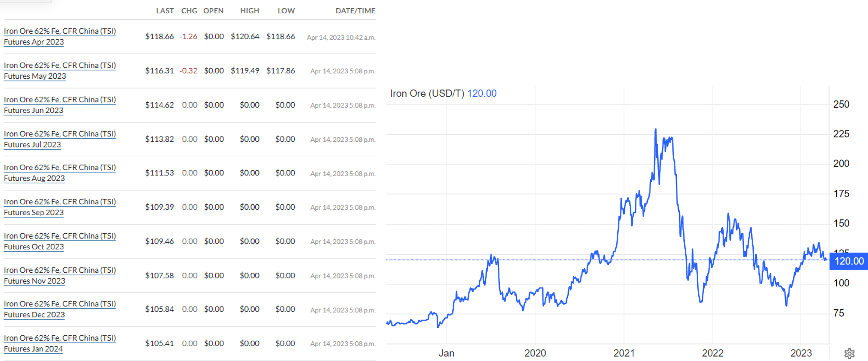
Task: Click the 2023 label on chart x-axis
Action: pyautogui.click(x=801, y=353)
